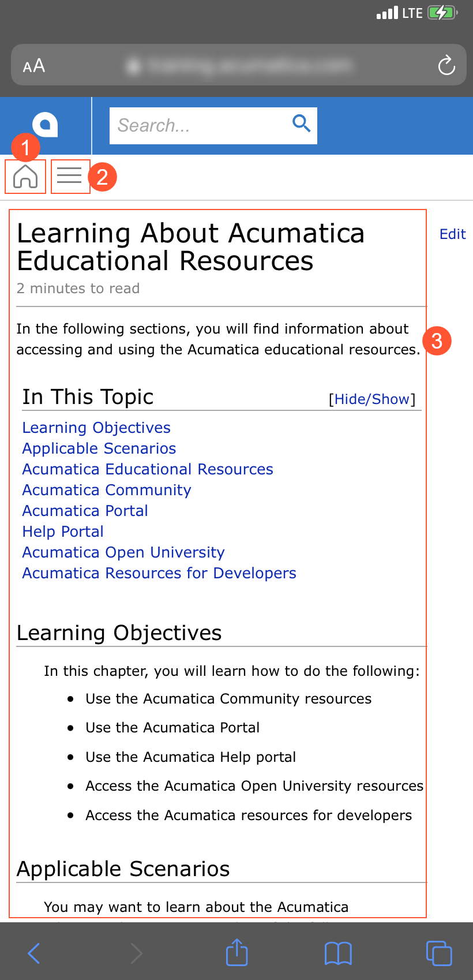Image resolution: width=473 pixels, height=980 pixels.
Task: Open the AA reader settings menu
Action: coord(34,66)
